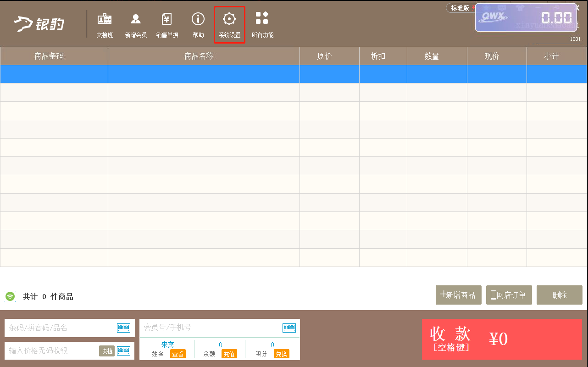The height and width of the screenshot is (367, 588).
Task: Click red 收款 checkout button
Action: click(x=502, y=339)
